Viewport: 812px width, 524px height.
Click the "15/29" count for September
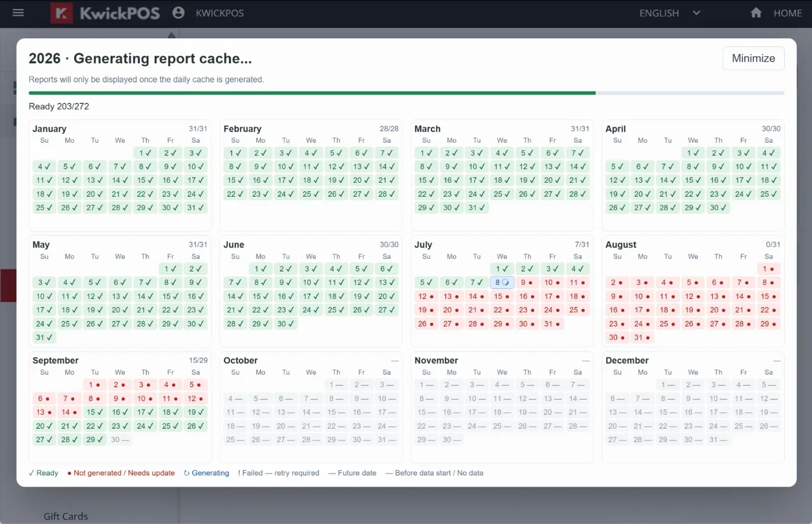(198, 360)
